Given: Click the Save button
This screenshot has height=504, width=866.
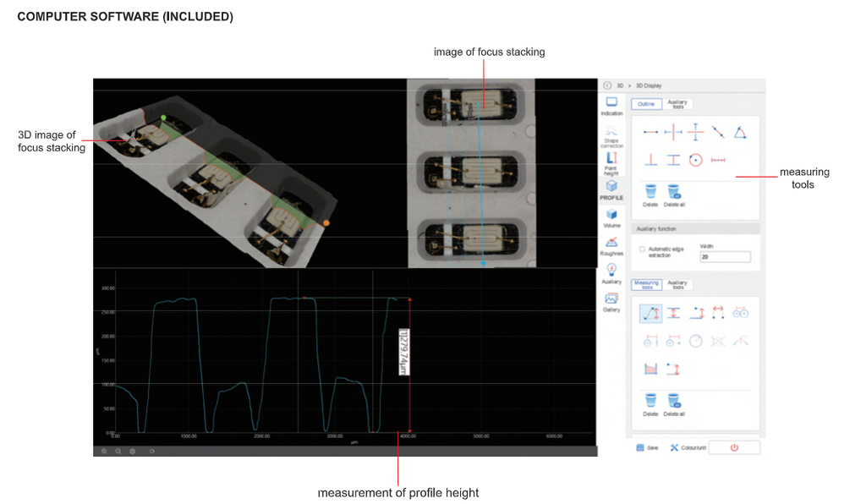Looking at the screenshot, I should [648, 447].
